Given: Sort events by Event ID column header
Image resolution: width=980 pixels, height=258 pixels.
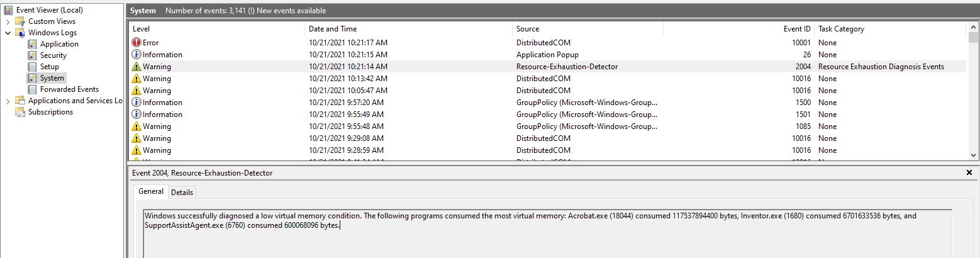Looking at the screenshot, I should tap(797, 29).
